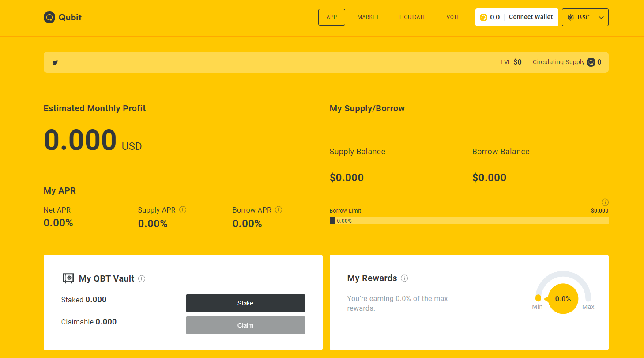644x358 pixels.
Task: Click the Supply APR info icon
Action: [183, 210]
